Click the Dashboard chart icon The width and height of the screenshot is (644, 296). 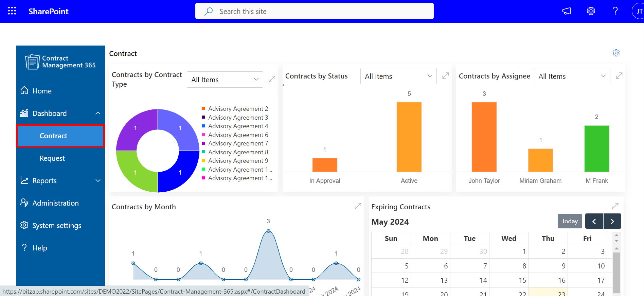click(24, 113)
